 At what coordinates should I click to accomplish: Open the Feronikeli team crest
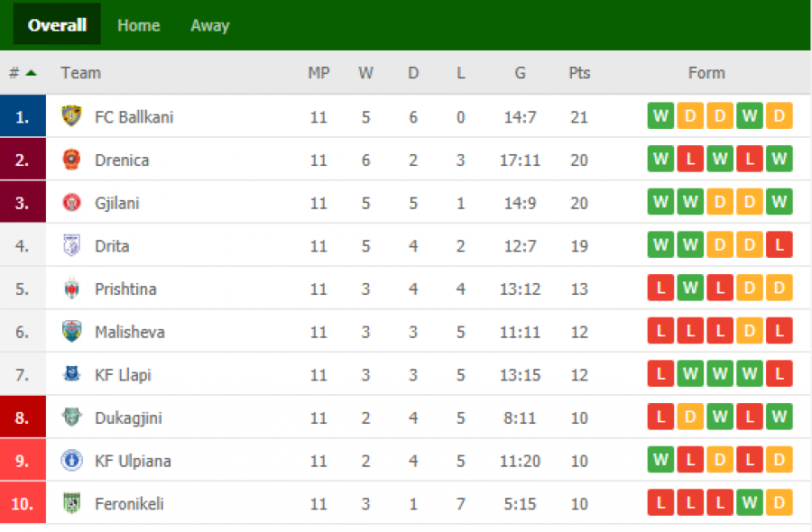tap(71, 503)
